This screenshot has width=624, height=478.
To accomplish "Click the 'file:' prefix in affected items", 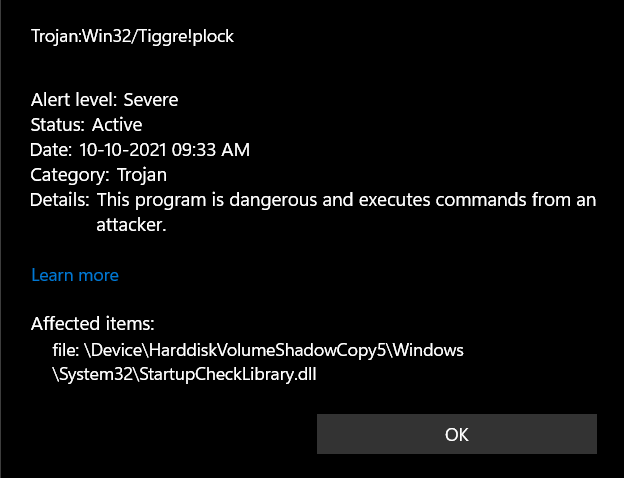I will point(65,350).
